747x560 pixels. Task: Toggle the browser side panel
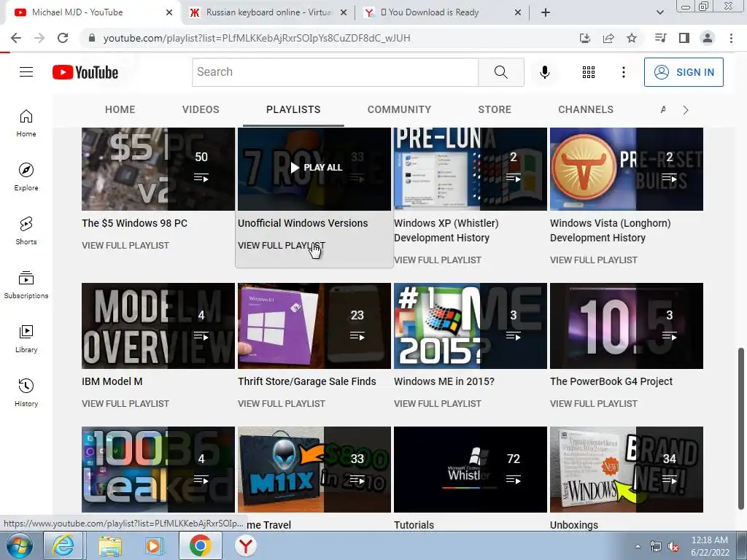point(684,38)
